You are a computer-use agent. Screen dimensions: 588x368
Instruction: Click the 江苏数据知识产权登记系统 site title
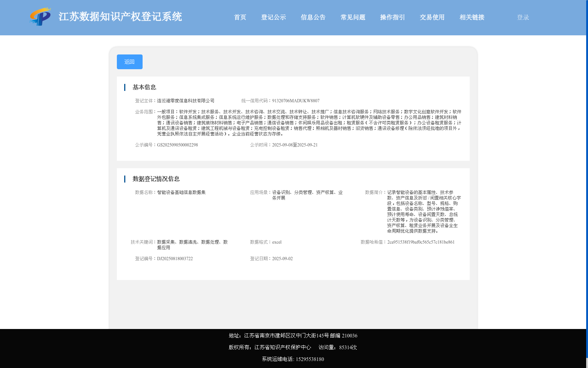click(120, 17)
